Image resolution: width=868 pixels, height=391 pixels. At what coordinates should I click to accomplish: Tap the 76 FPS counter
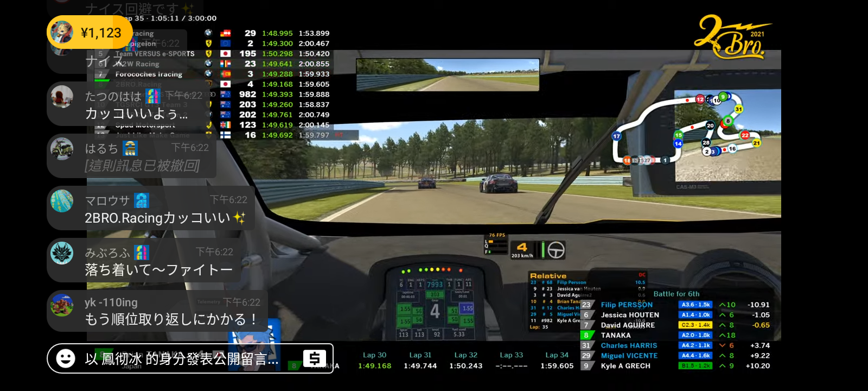click(x=496, y=235)
